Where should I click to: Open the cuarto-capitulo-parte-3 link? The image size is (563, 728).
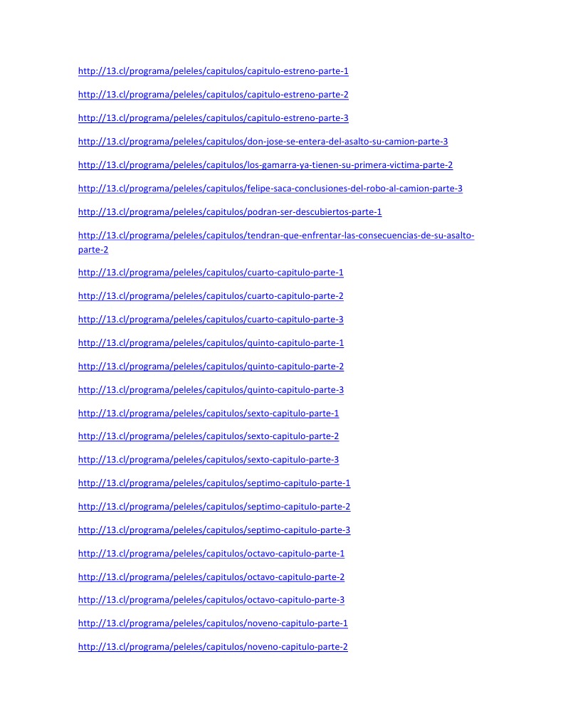[211, 320]
